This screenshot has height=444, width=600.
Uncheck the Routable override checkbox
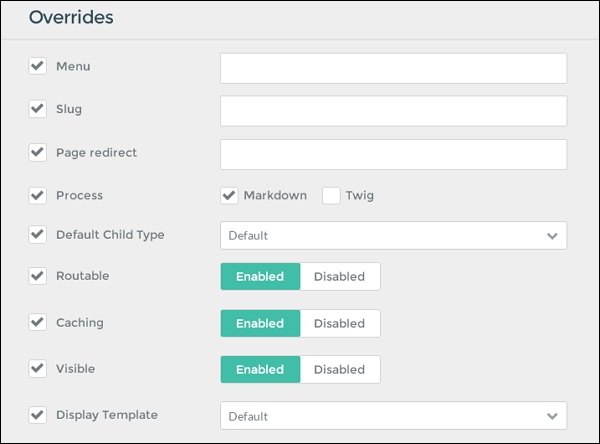(x=38, y=276)
